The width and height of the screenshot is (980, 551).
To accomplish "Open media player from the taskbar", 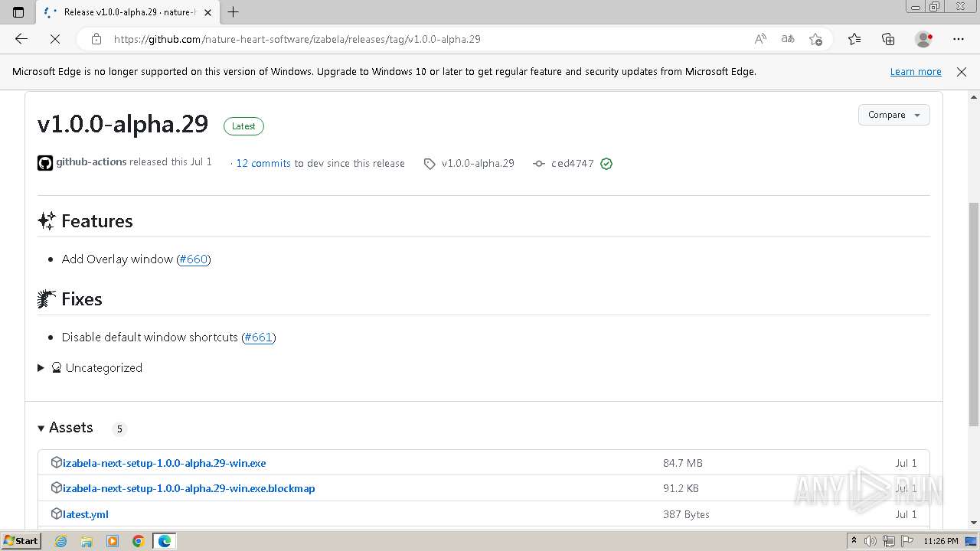I will [x=113, y=541].
